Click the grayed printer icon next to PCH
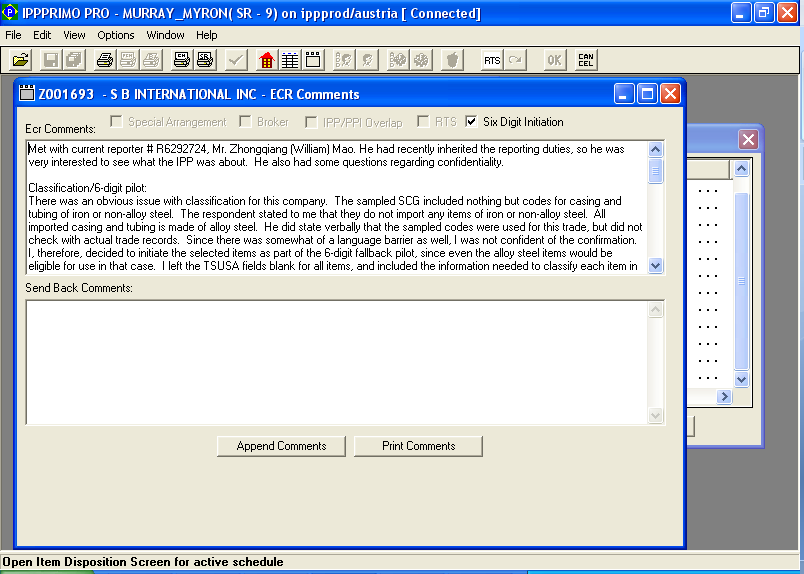This screenshot has width=804, height=574. click(151, 61)
